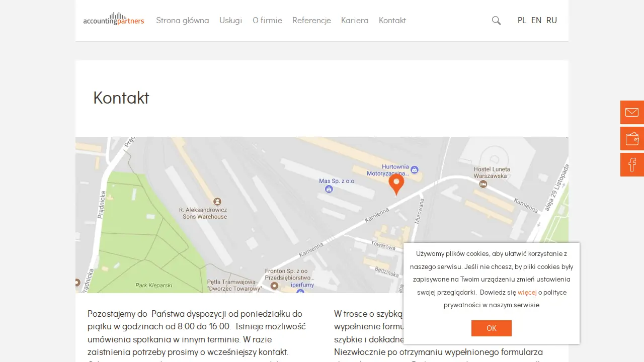
Task: Switch language to RU
Action: point(551,20)
